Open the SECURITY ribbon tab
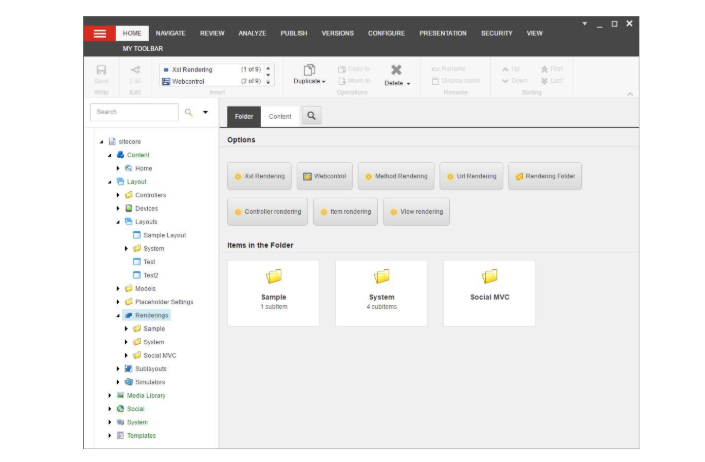This screenshot has height=462, width=705. 496,33
